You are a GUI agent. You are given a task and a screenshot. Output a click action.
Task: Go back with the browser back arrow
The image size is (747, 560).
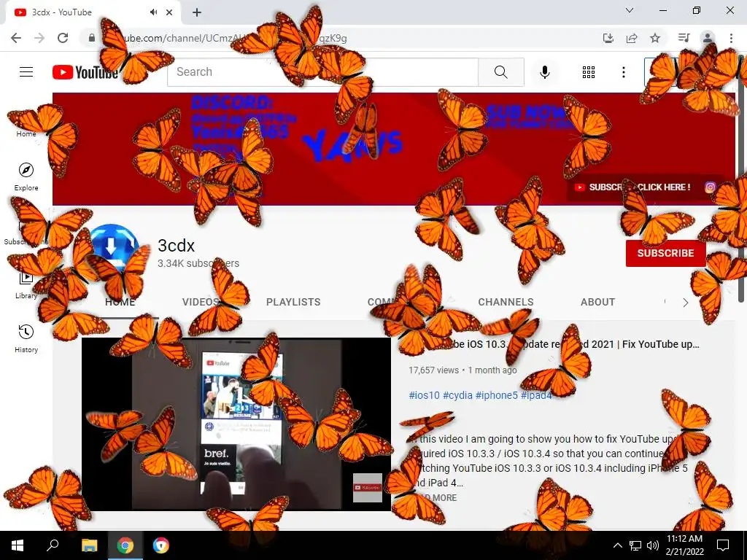(x=16, y=38)
